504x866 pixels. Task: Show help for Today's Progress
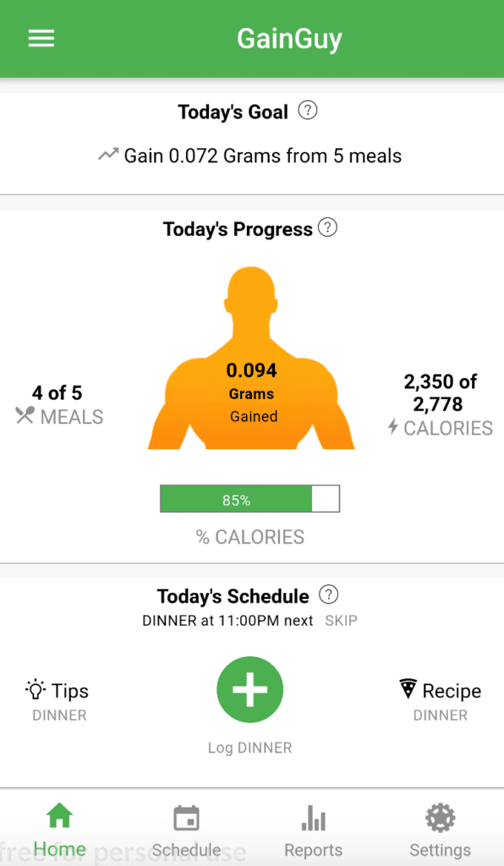[x=327, y=227]
